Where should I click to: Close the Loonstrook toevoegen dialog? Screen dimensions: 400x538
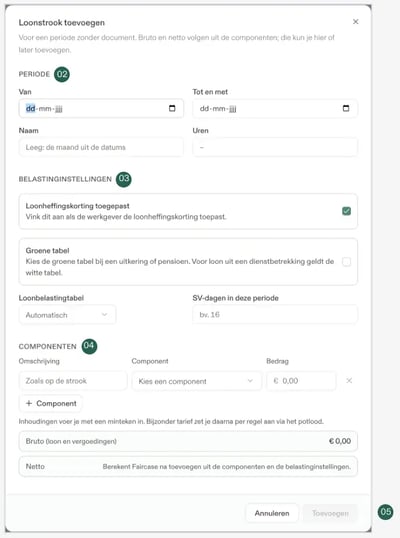pyautogui.click(x=356, y=22)
